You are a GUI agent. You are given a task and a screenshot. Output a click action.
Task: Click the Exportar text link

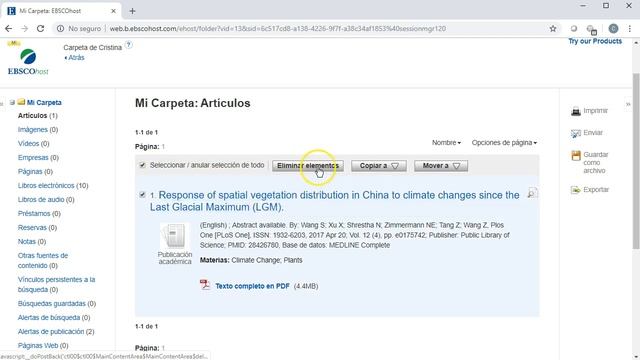[596, 189]
